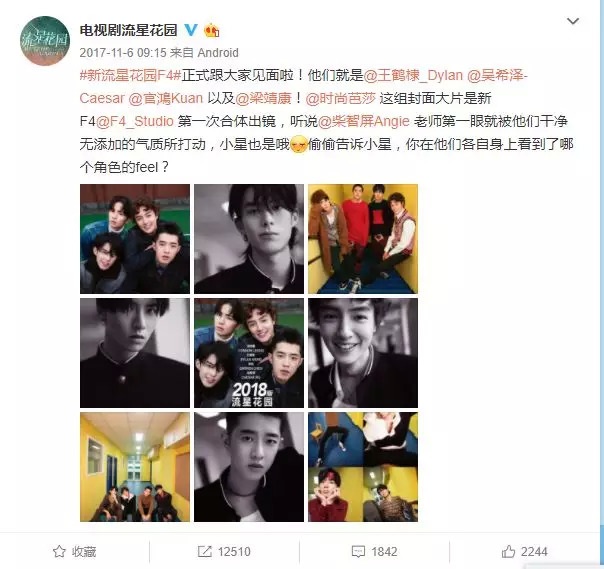This screenshot has width=604, height=569.
Task: Open comments icon showing 1842
Action: point(358,551)
